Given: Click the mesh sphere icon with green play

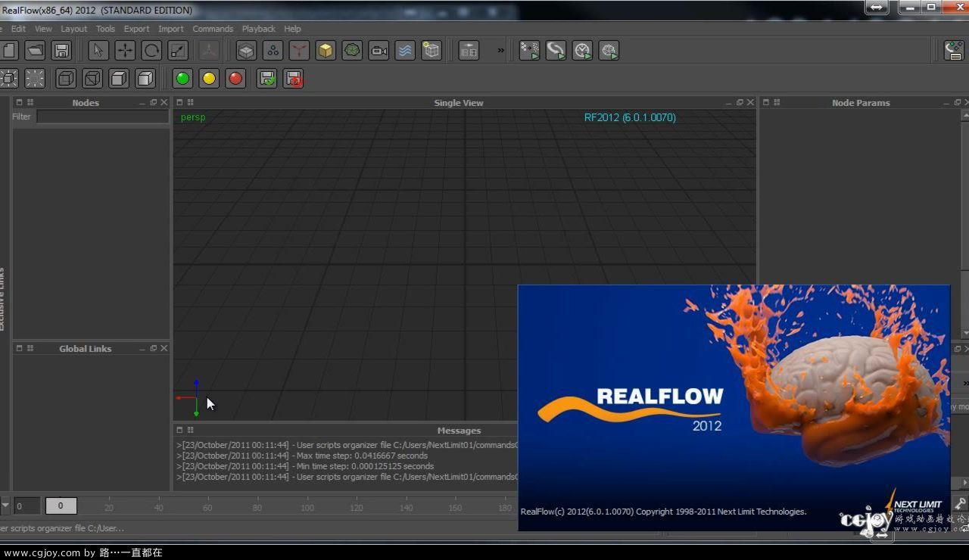Looking at the screenshot, I should point(609,51).
